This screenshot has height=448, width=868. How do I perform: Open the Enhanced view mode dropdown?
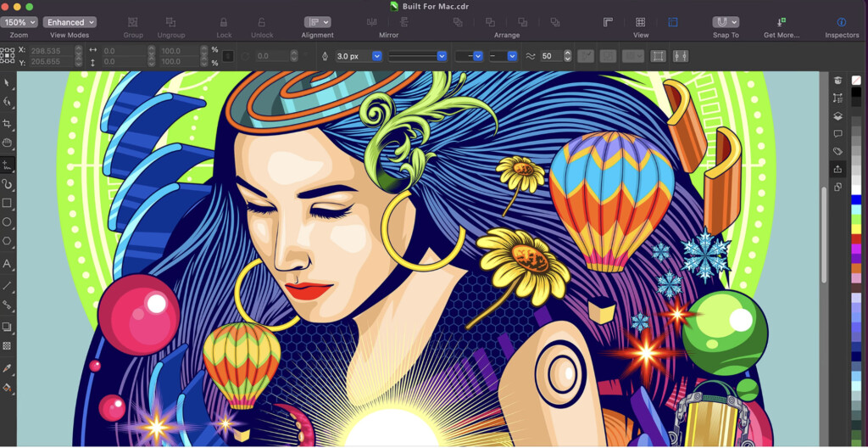pyautogui.click(x=70, y=22)
